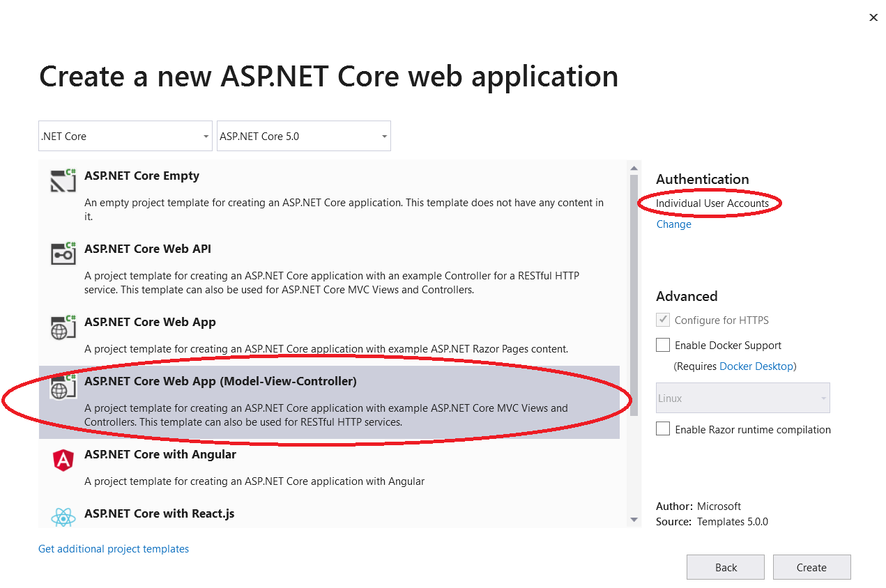Click the Angular logo icon
The width and height of the screenshot is (886, 588).
click(x=63, y=460)
